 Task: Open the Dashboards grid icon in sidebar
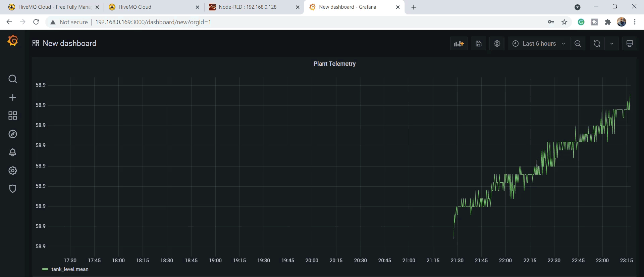13,116
